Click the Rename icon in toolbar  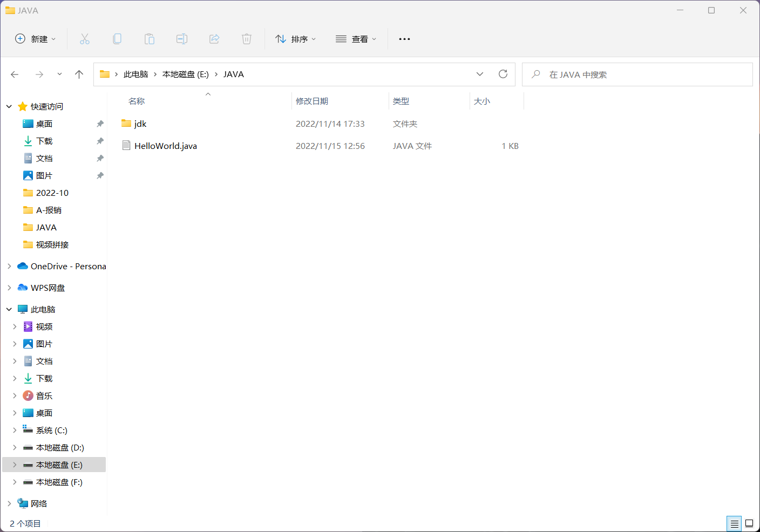tap(182, 39)
